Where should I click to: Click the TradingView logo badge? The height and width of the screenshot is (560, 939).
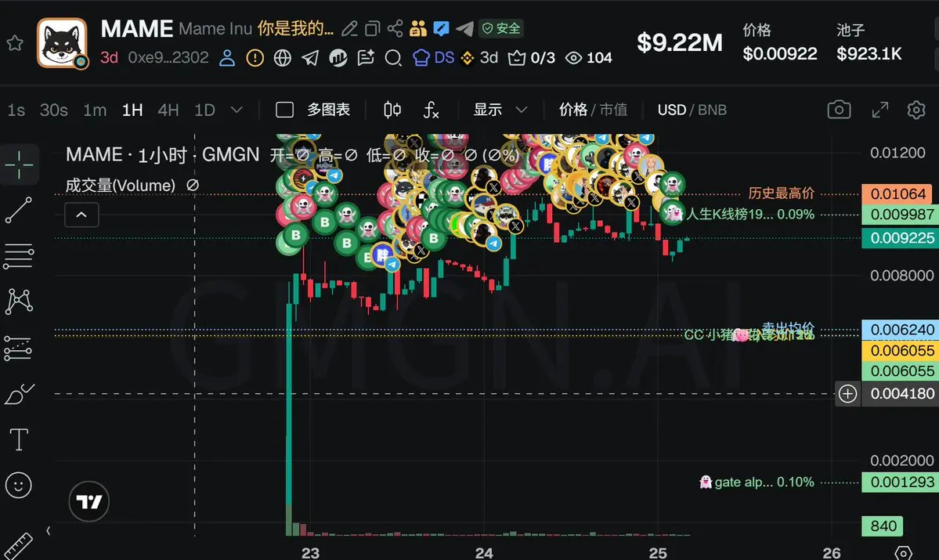pyautogui.click(x=89, y=501)
